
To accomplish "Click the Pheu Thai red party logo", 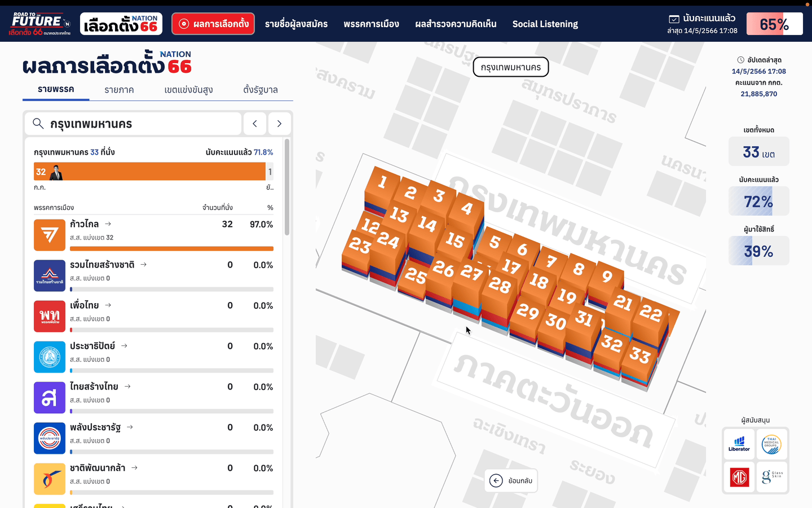I will pyautogui.click(x=50, y=316).
